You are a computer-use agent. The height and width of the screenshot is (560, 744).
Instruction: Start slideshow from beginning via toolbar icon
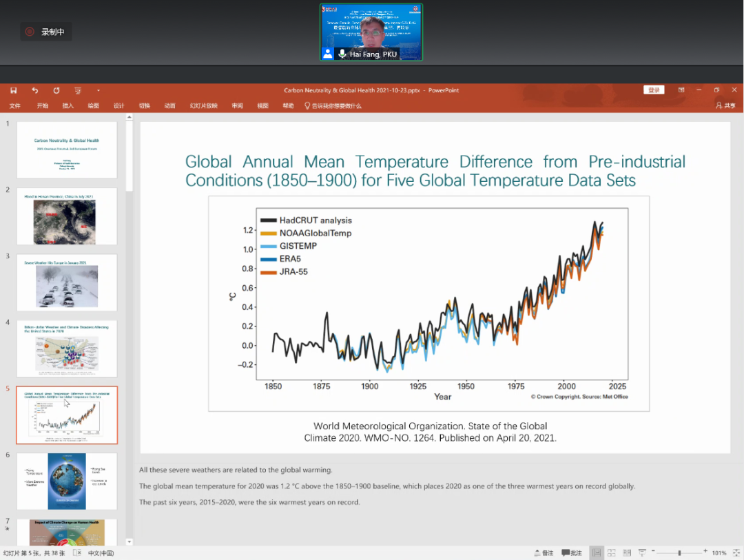pos(78,90)
